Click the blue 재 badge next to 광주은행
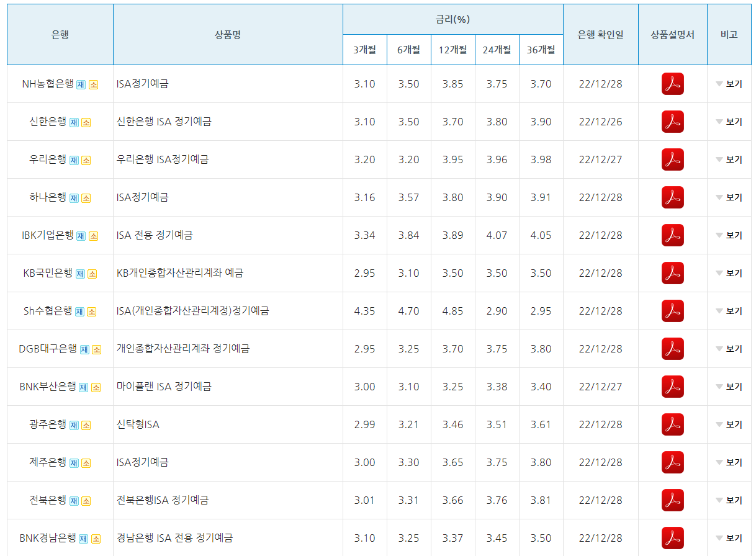This screenshot has height=556, width=756. 73,426
